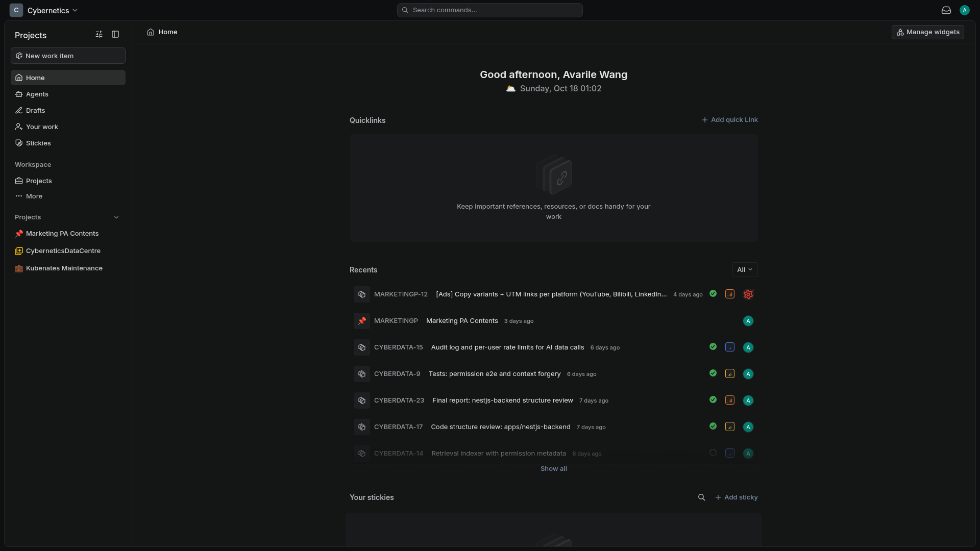The image size is (980, 551).
Task: Open the user avatar menu at top right
Action: click(x=965, y=10)
